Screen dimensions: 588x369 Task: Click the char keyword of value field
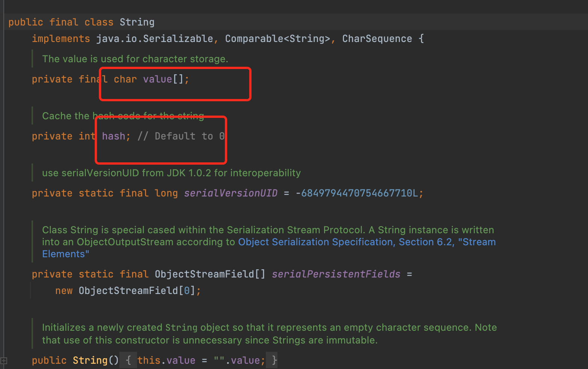(125, 79)
